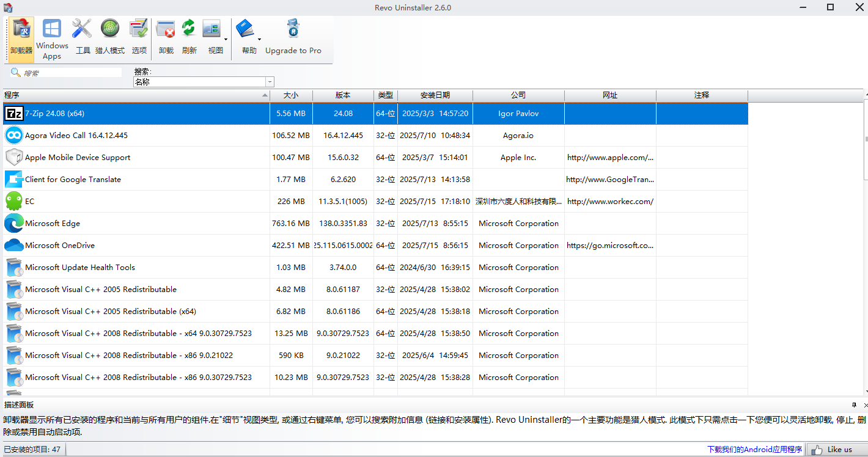Open the 帮助 dropdown arrow
Image resolution: width=868 pixels, height=457 pixels.
coord(259,40)
